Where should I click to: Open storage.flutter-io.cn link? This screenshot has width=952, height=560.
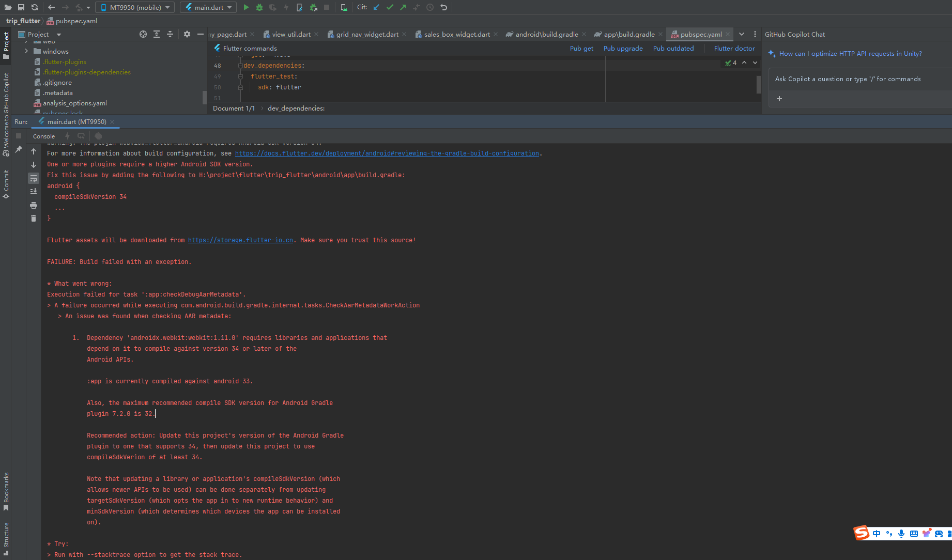click(240, 240)
